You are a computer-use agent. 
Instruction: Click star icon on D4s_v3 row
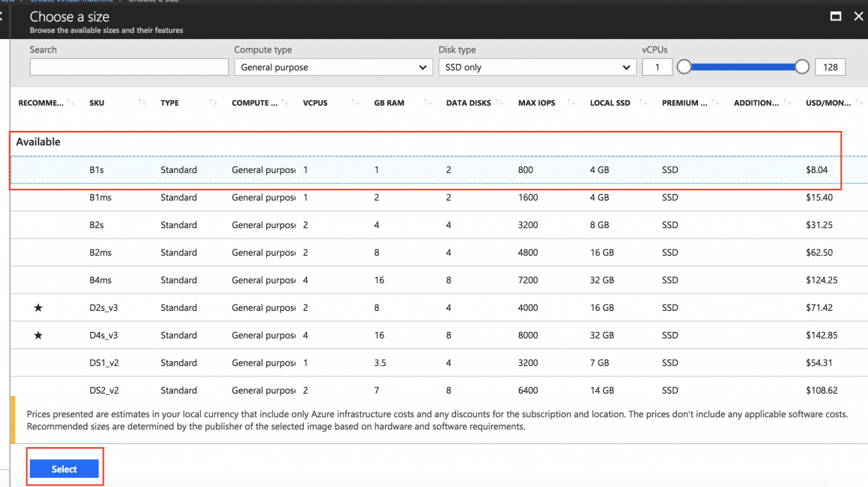(x=38, y=336)
